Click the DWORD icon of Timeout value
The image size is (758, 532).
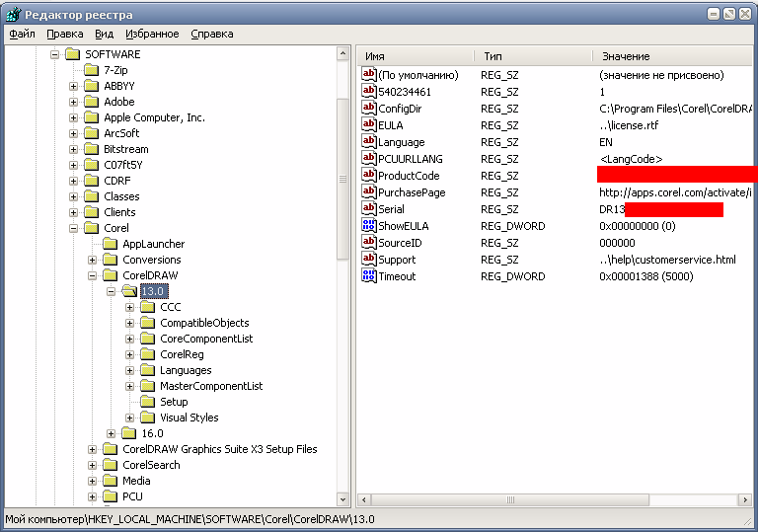click(369, 275)
